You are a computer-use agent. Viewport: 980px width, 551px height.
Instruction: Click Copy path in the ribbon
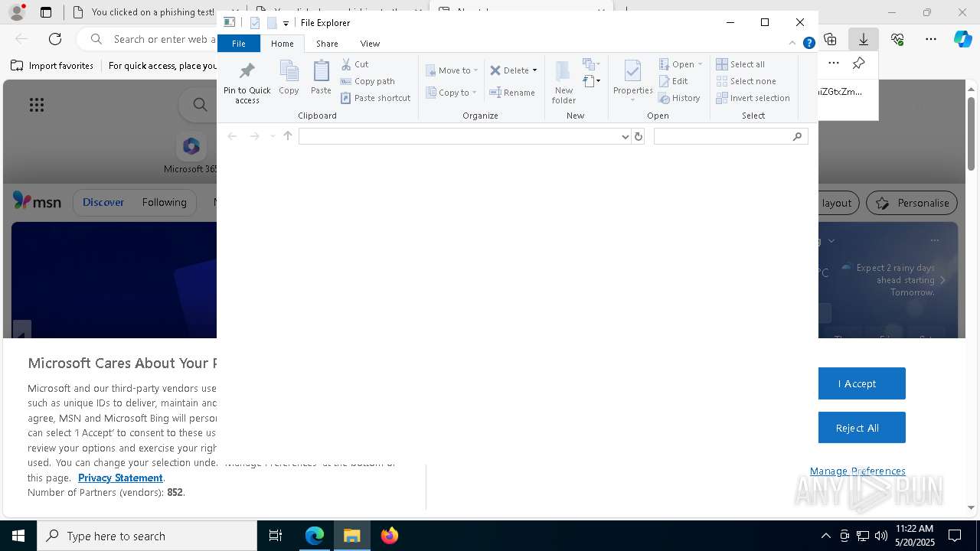tap(367, 81)
